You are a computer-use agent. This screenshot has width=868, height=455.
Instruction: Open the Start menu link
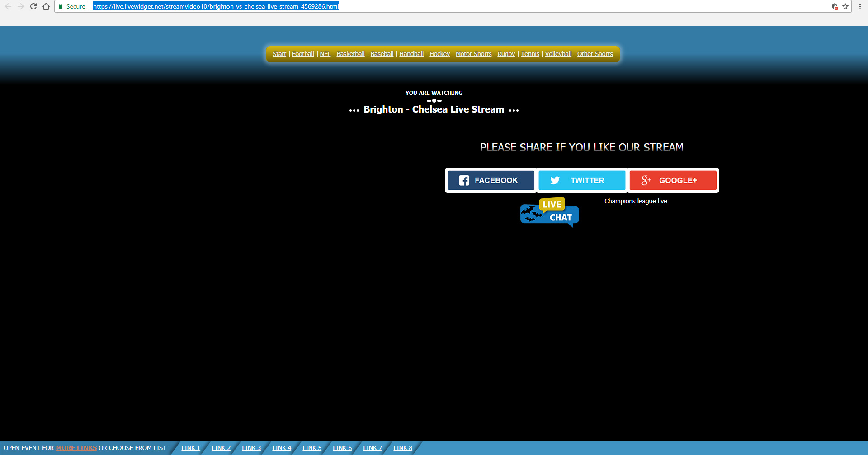point(279,54)
